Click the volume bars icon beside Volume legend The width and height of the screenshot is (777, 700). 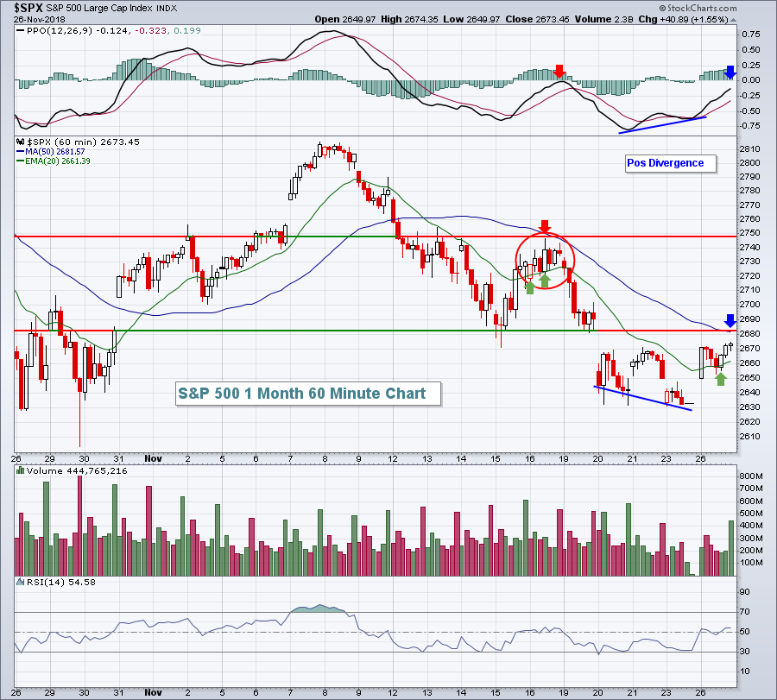[21, 470]
